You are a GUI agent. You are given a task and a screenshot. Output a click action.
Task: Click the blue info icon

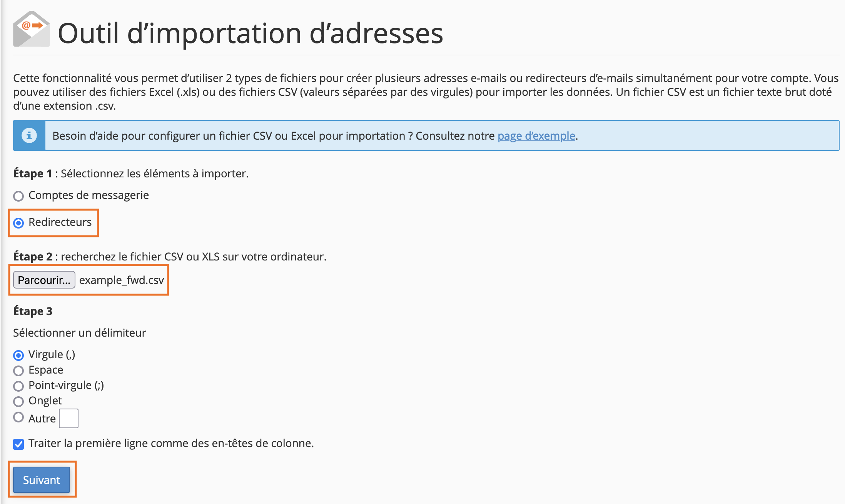tap(29, 135)
